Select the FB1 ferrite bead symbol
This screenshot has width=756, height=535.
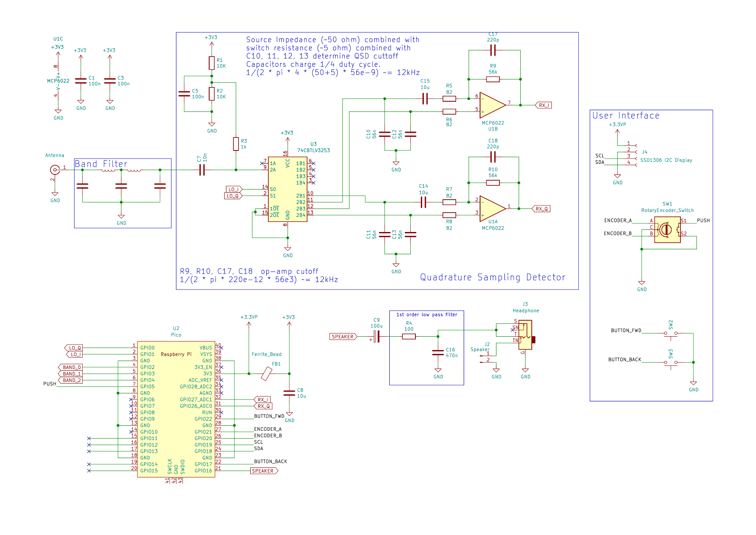[x=266, y=374]
